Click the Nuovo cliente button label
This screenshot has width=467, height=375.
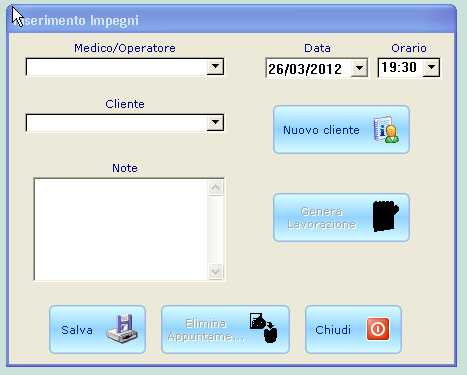[x=321, y=130]
